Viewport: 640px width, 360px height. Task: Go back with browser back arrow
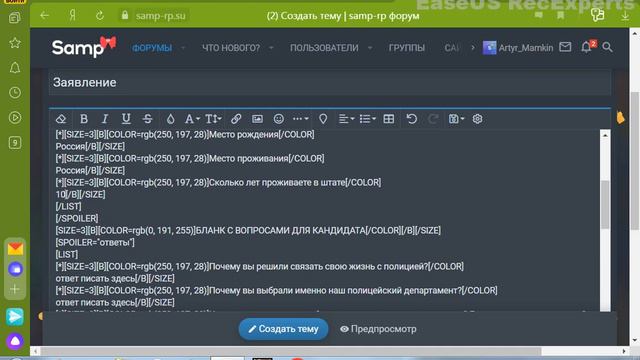click(44, 16)
